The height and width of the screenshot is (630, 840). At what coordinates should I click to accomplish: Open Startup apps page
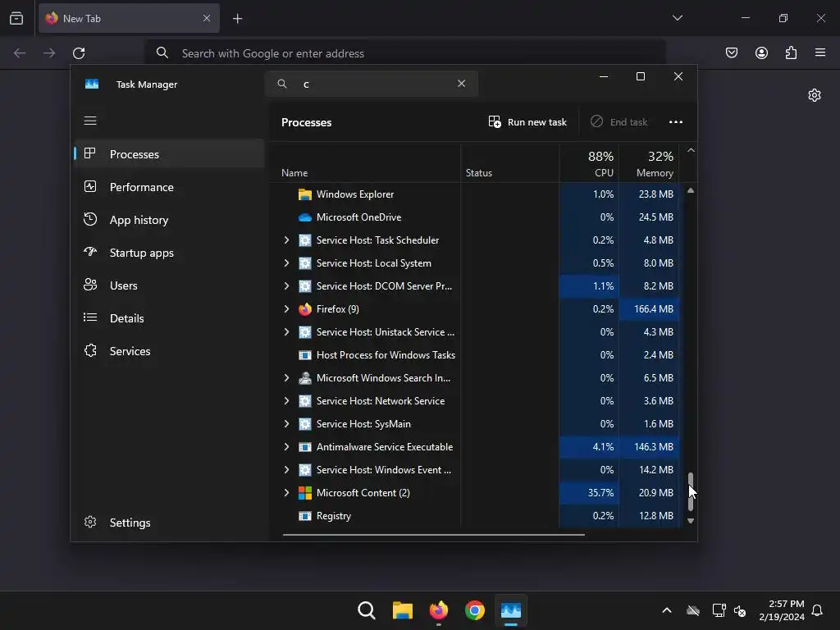point(169,253)
